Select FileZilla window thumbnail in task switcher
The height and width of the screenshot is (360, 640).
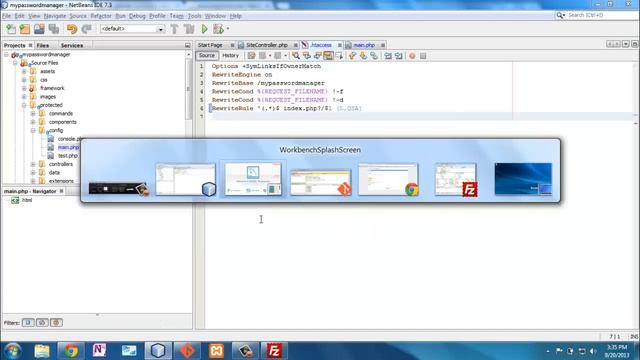coord(456,180)
